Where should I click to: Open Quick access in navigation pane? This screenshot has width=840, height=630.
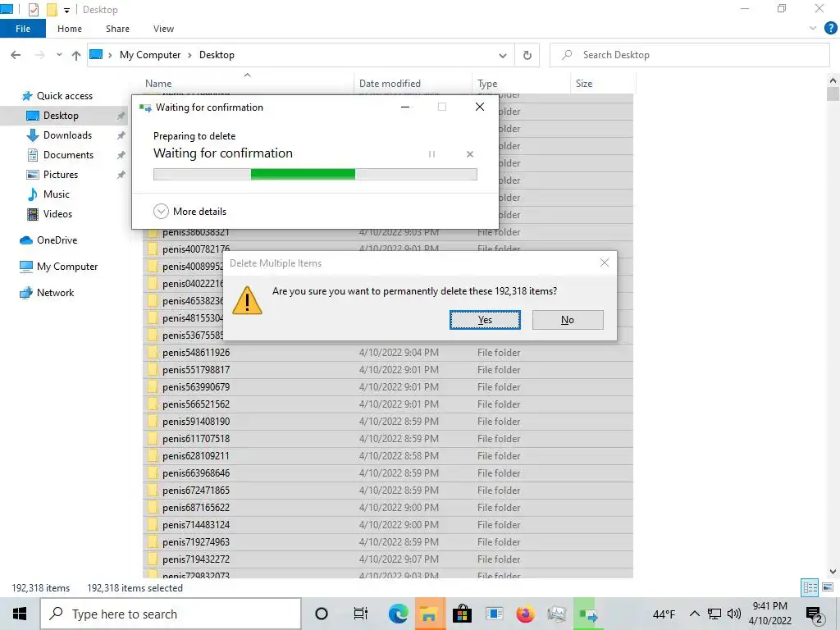pos(64,96)
